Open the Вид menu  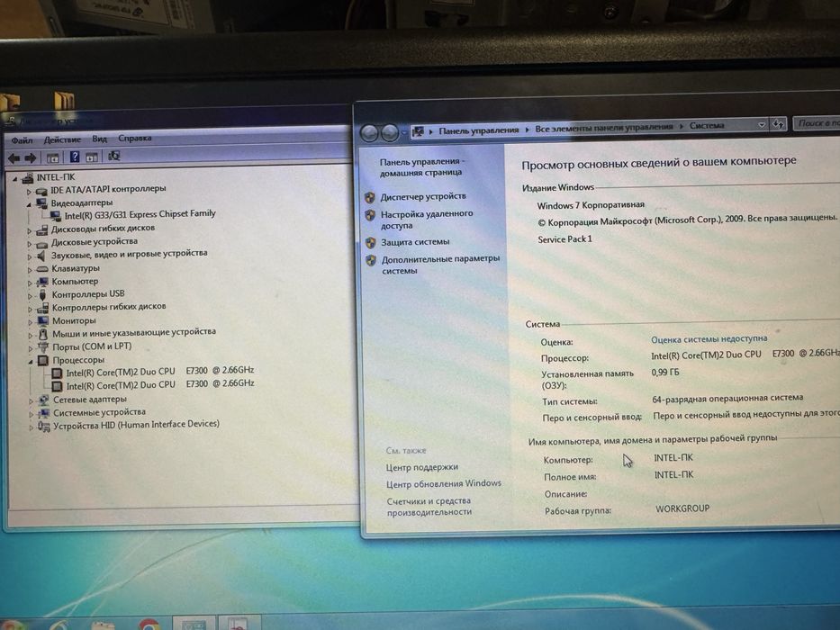pos(99,139)
